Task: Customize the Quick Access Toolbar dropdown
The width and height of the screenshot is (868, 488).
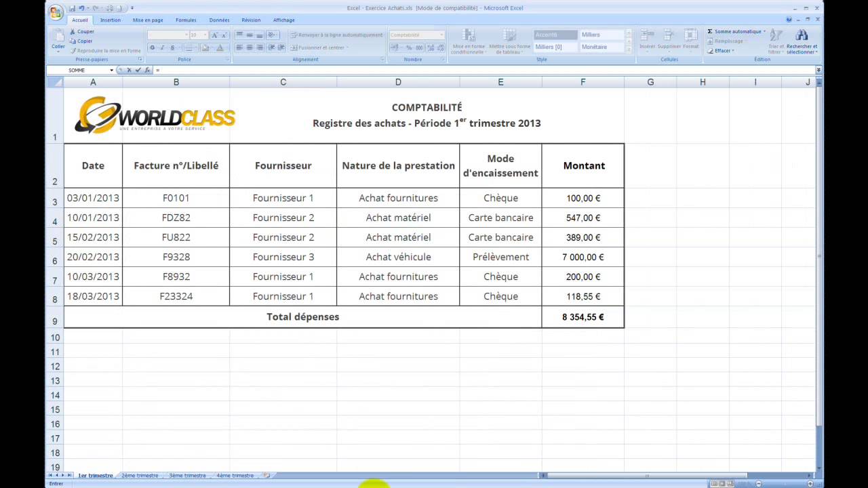Action: click(132, 8)
